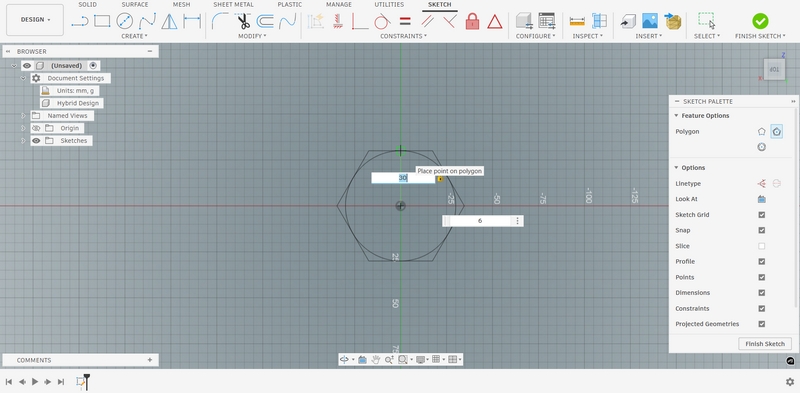Click the AutoConstrain icon

click(316, 21)
